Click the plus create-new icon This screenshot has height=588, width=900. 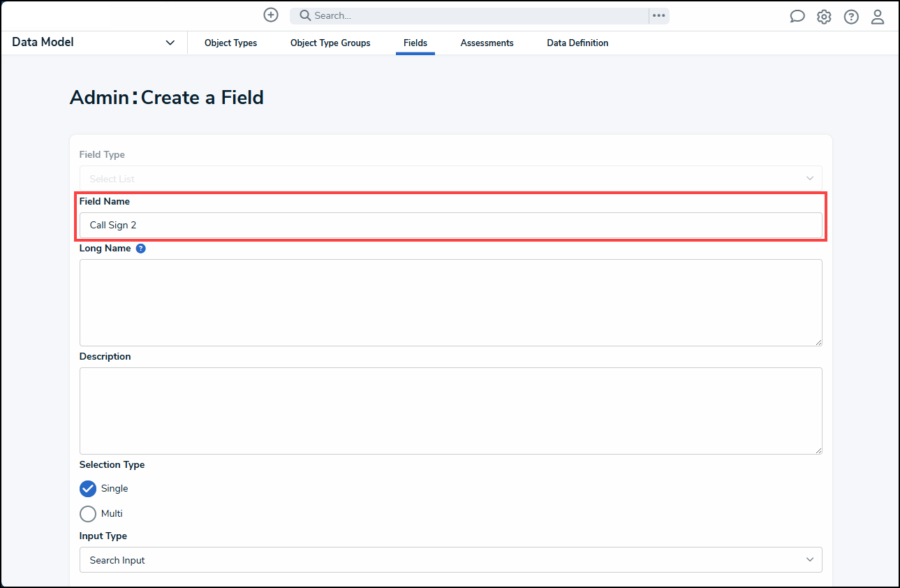point(271,15)
